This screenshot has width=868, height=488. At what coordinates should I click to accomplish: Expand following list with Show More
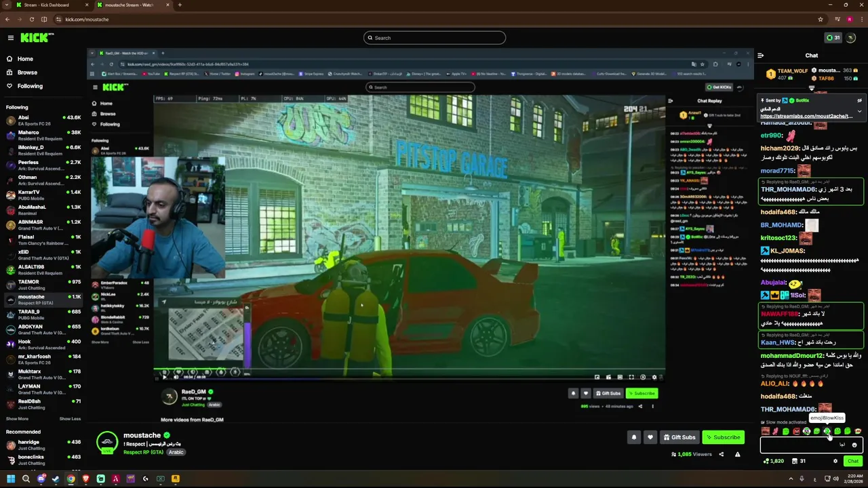click(x=17, y=419)
